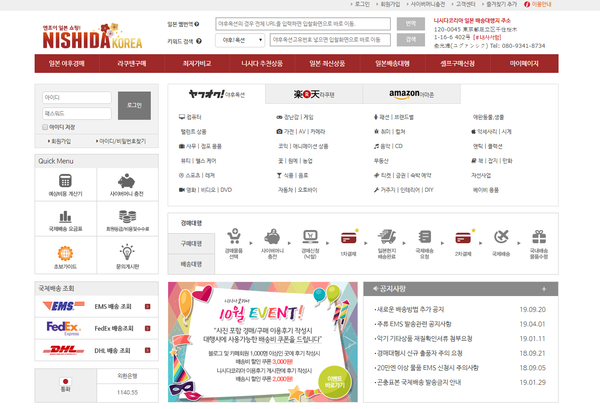Open the orange globe beginner guide icon
The height and width of the screenshot is (409, 600).
tap(65, 253)
